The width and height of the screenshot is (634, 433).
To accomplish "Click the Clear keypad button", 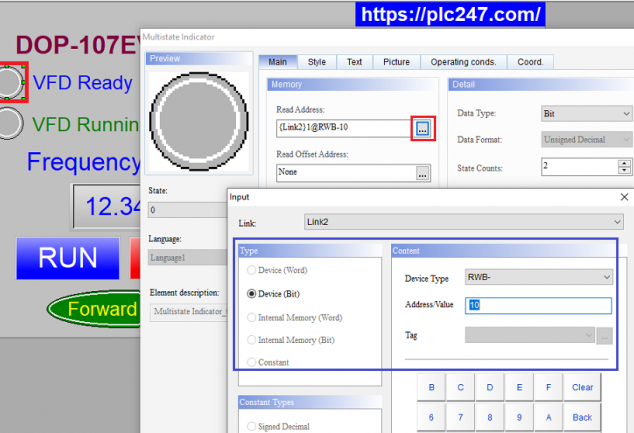I will [582, 387].
